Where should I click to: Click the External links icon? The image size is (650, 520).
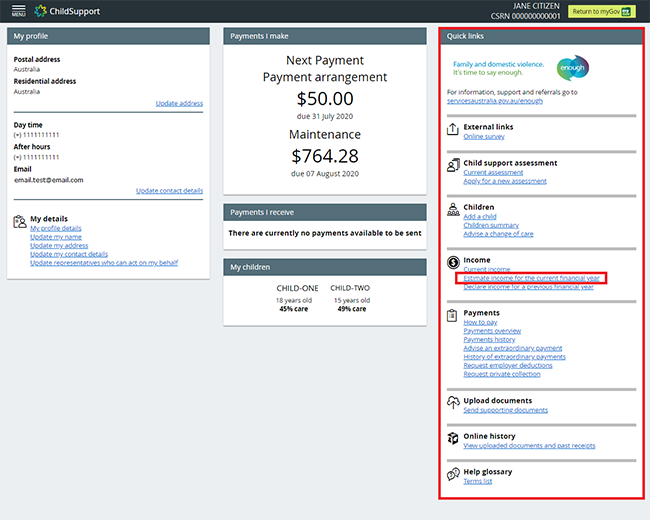[453, 128]
